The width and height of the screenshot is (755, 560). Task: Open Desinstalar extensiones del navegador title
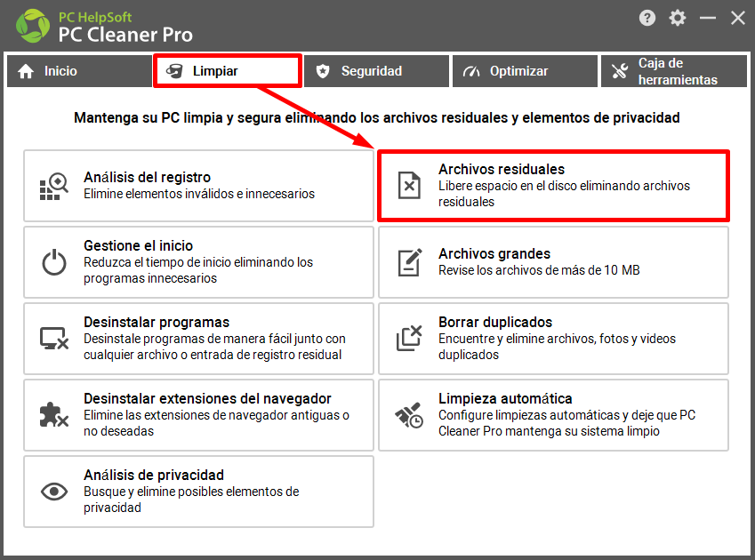coord(207,398)
